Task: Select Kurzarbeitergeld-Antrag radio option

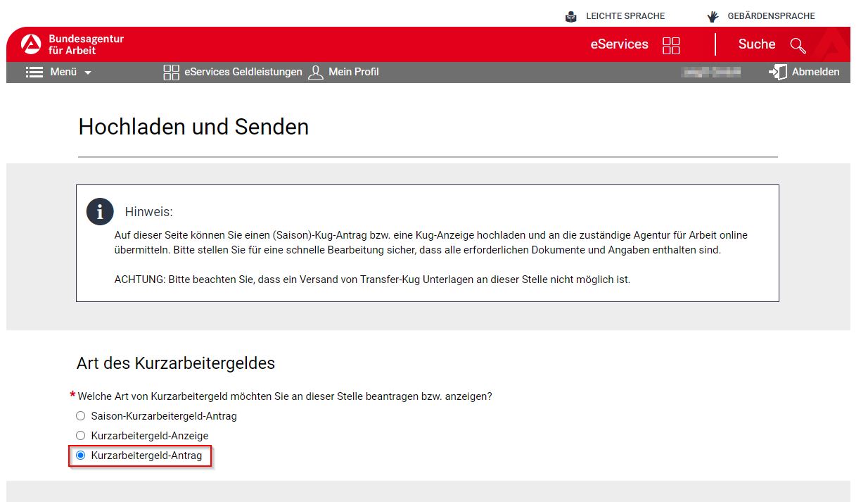Action: click(80, 456)
